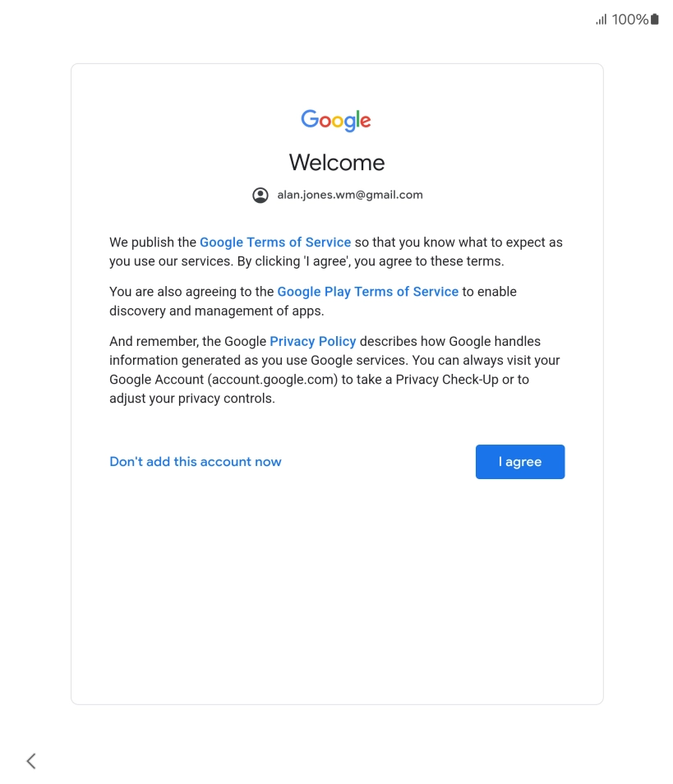Image resolution: width=673 pixels, height=784 pixels.
Task: Click 'And remember, the Google' text
Action: [x=187, y=342]
